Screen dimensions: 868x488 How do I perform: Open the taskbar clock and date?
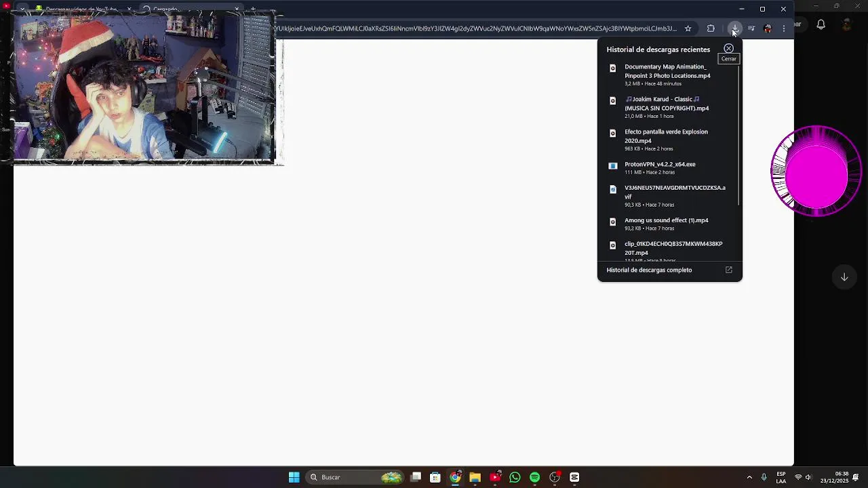[835, 477]
